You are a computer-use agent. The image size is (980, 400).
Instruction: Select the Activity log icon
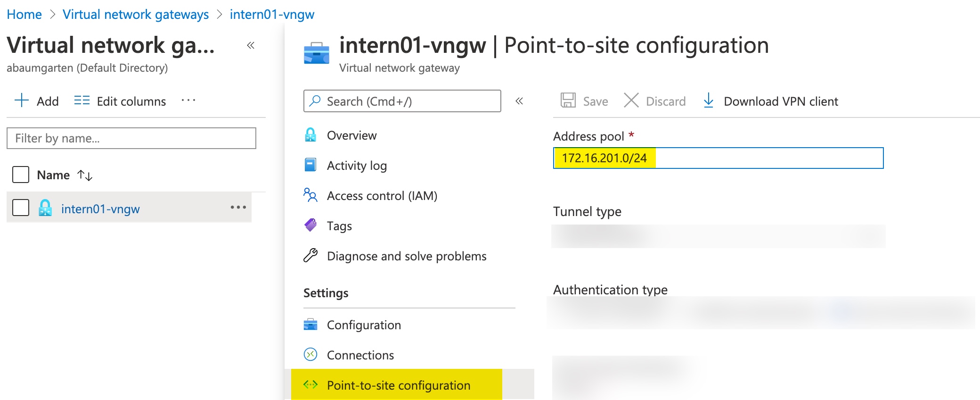(311, 165)
